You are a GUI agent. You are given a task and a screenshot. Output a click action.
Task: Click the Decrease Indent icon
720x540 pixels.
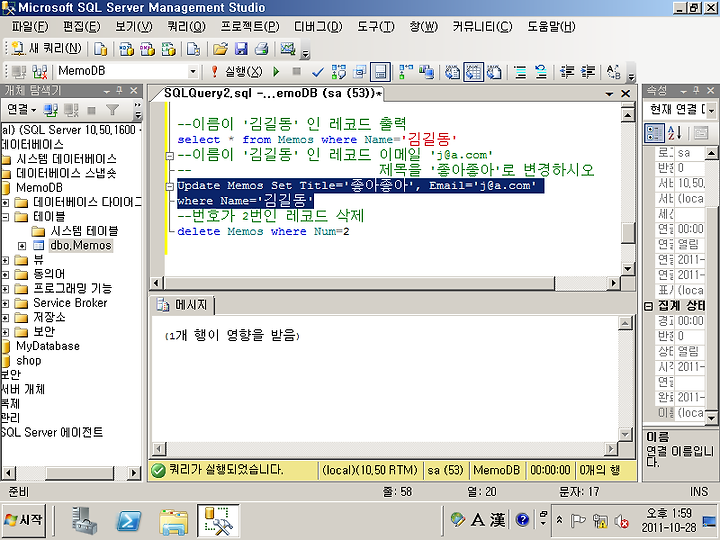(x=567, y=72)
